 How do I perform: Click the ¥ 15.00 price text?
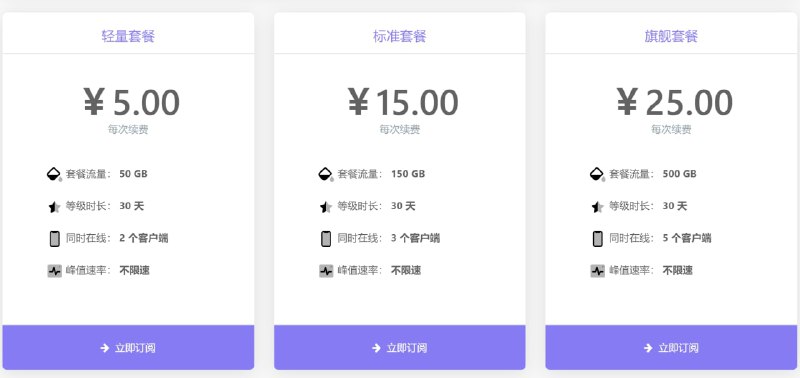(403, 102)
